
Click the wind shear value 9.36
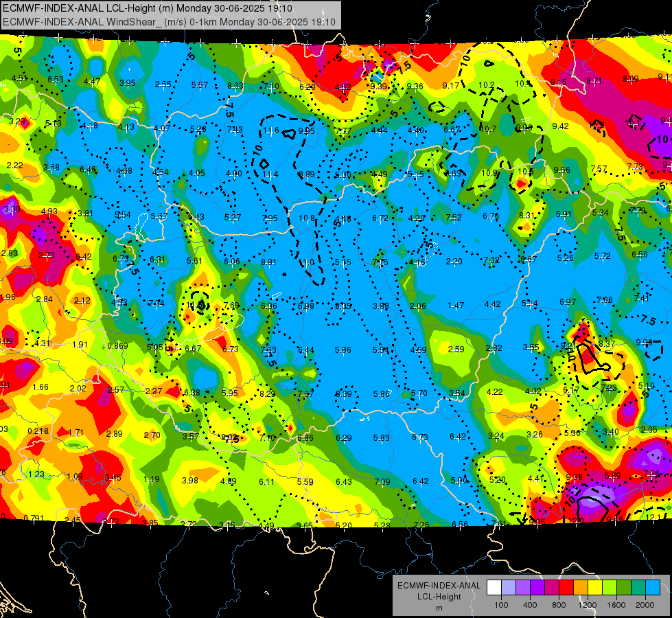click(415, 87)
